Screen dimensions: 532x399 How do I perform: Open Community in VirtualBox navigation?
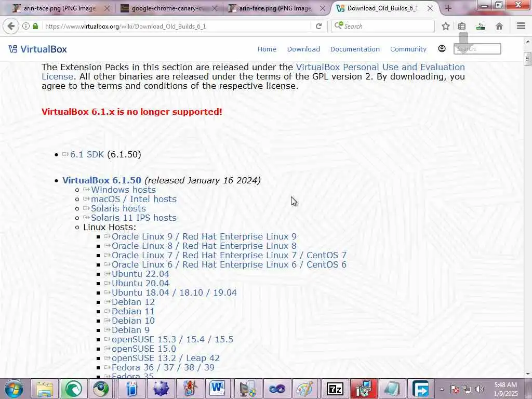coord(408,49)
